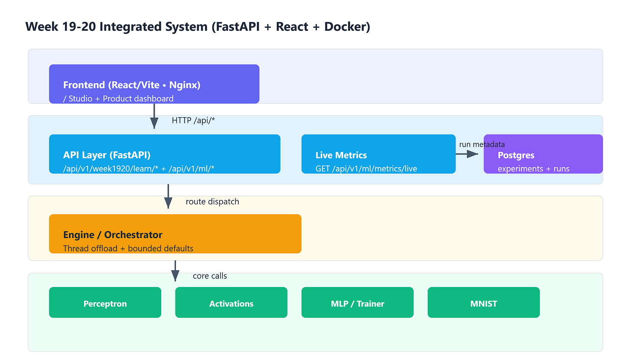Click the "HTTP /api/*" label
Viewport: 631px width, 364px height.
click(193, 120)
